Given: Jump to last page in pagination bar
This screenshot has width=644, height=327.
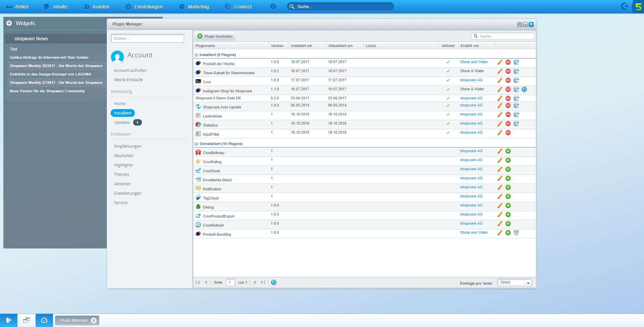Looking at the screenshot, I should [x=263, y=282].
